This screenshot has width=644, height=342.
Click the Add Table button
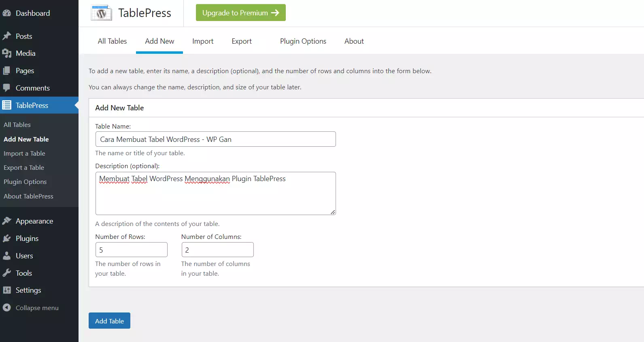click(109, 321)
